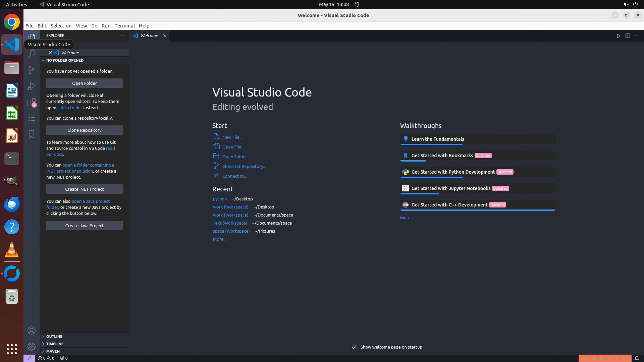
Task: Click the Clone Git Repository link
Action: pyautogui.click(x=244, y=166)
